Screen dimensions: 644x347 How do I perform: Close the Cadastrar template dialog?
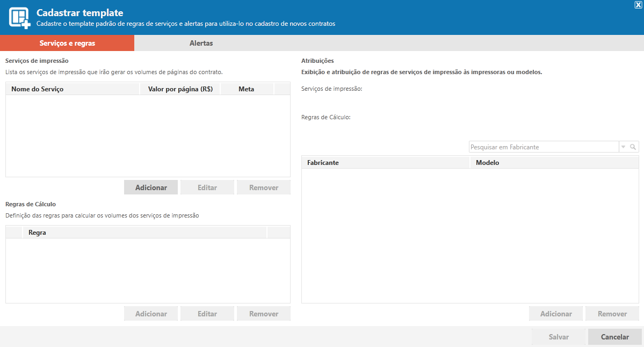point(638,4)
